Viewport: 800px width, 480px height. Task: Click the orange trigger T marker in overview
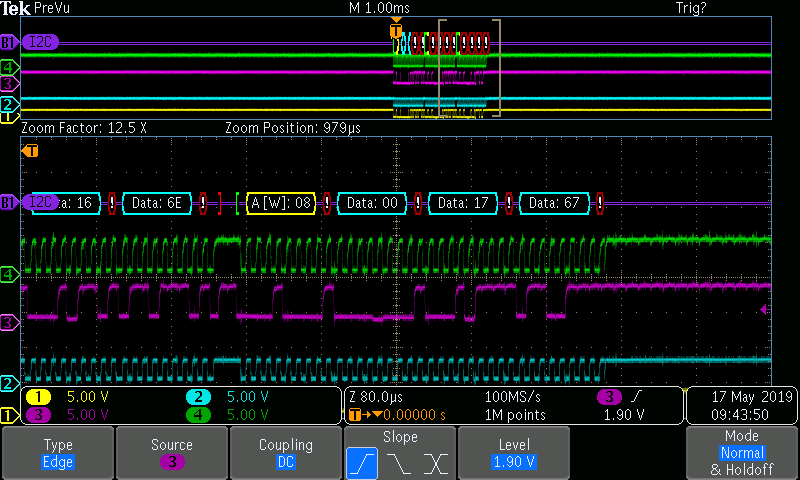396,31
